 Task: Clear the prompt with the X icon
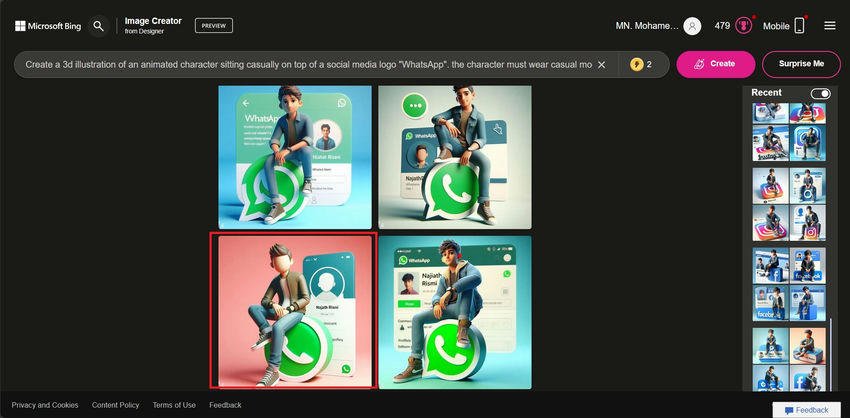point(601,65)
